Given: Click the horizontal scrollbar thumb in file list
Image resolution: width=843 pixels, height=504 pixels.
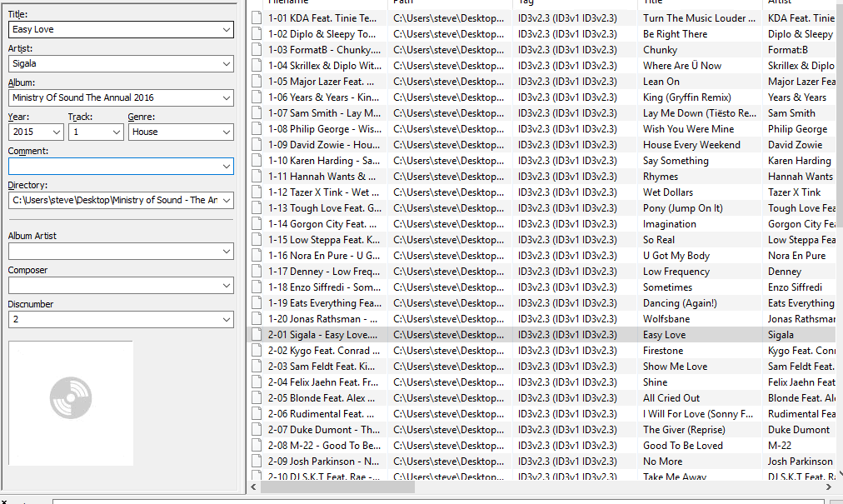Looking at the screenshot, I should (337, 487).
